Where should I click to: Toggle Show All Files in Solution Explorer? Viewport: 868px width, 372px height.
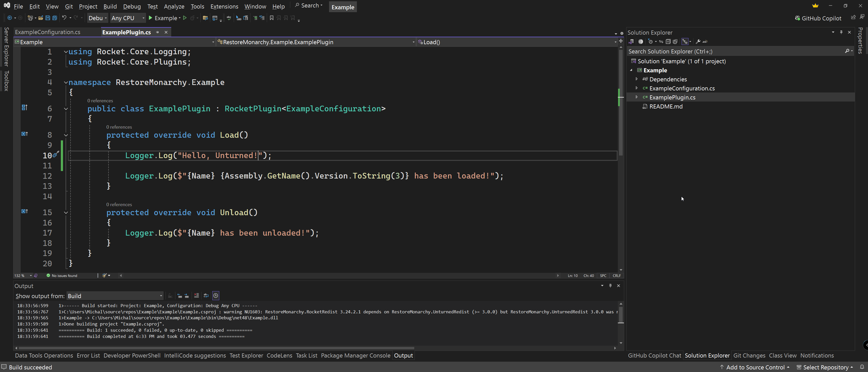(675, 41)
